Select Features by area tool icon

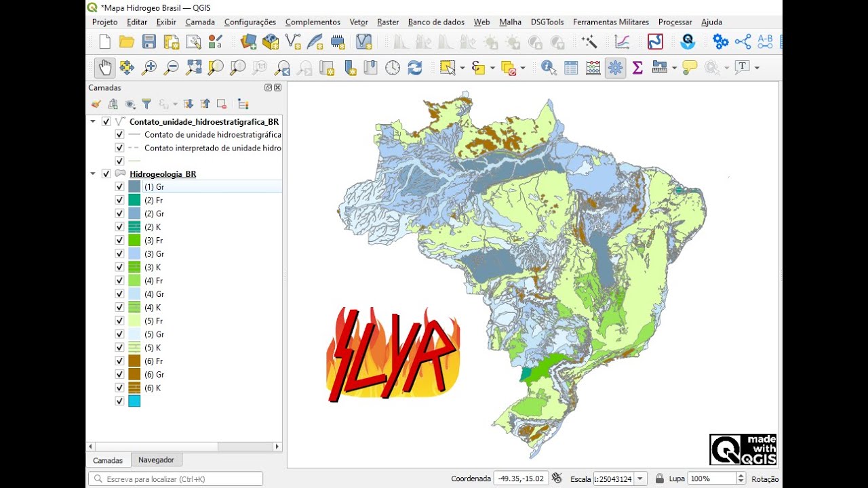[448, 68]
